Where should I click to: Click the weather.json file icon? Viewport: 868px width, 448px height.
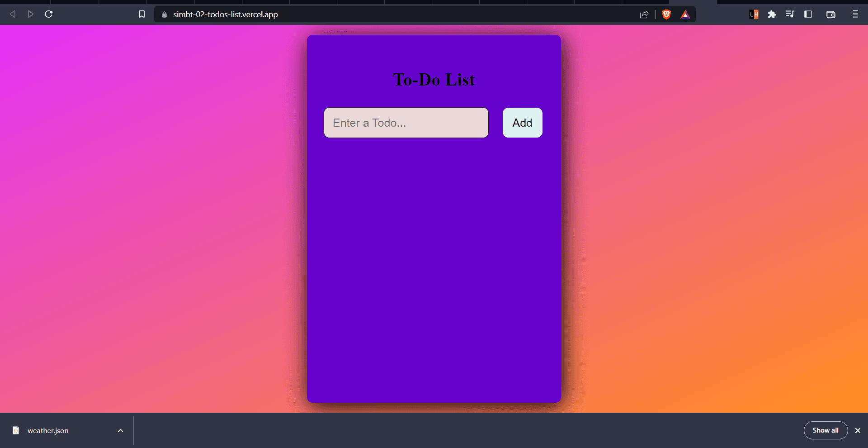point(16,430)
